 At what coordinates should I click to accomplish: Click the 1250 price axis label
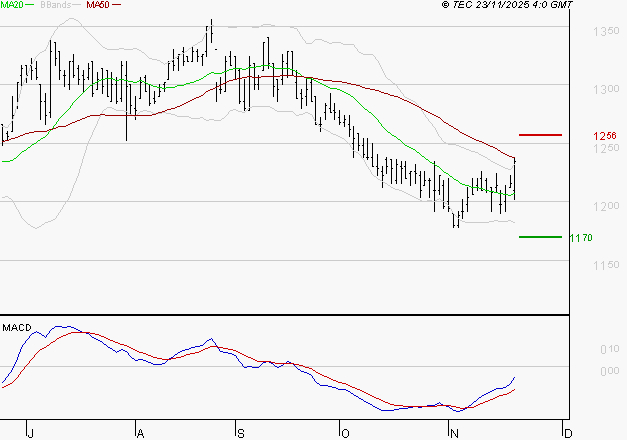tap(606, 148)
